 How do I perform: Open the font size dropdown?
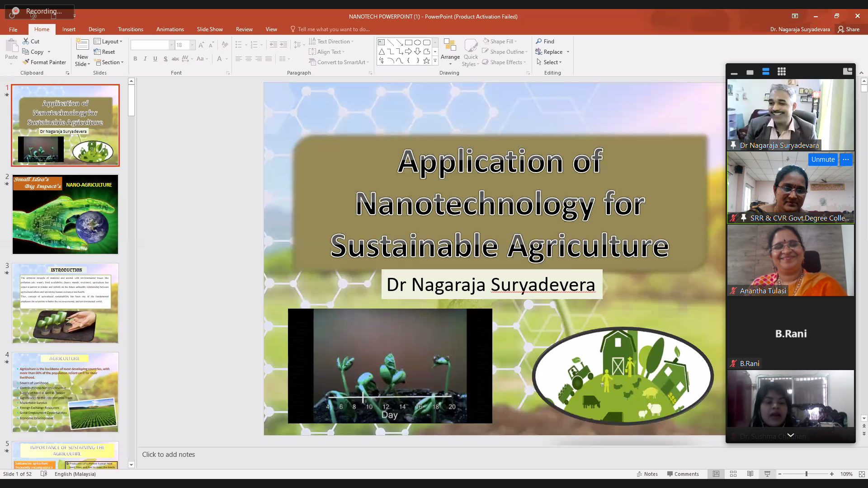coord(193,45)
